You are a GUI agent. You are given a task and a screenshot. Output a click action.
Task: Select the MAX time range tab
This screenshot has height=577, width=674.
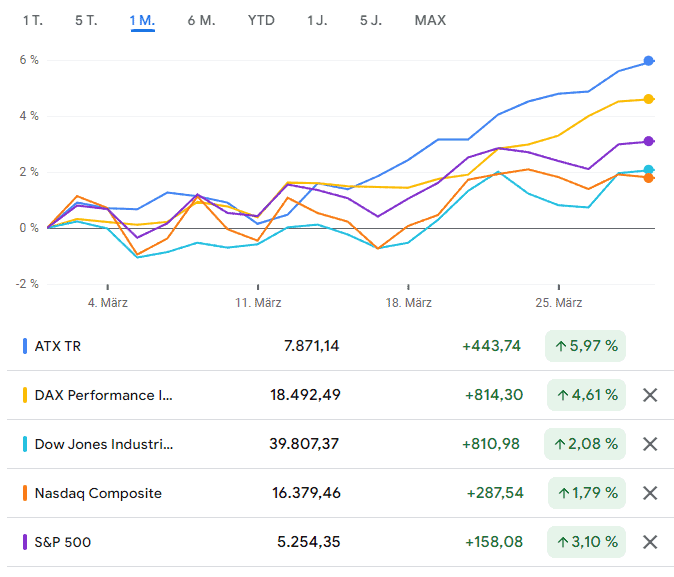click(x=430, y=20)
